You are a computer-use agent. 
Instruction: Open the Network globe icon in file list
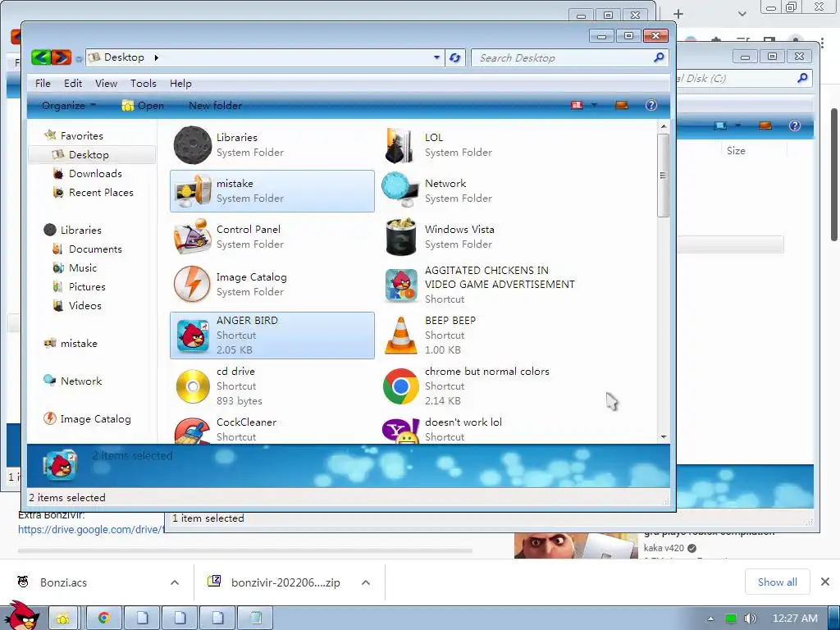click(400, 190)
